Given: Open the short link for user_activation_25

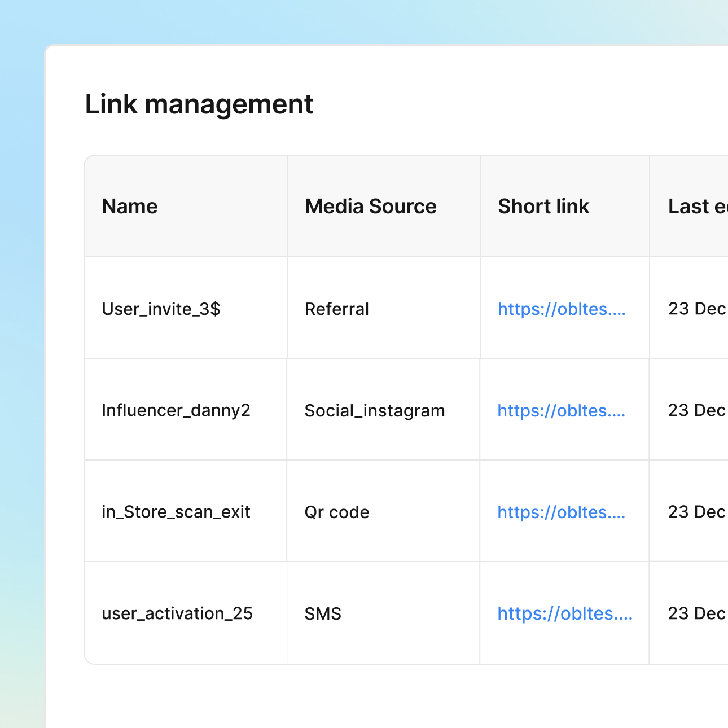Looking at the screenshot, I should [564, 613].
